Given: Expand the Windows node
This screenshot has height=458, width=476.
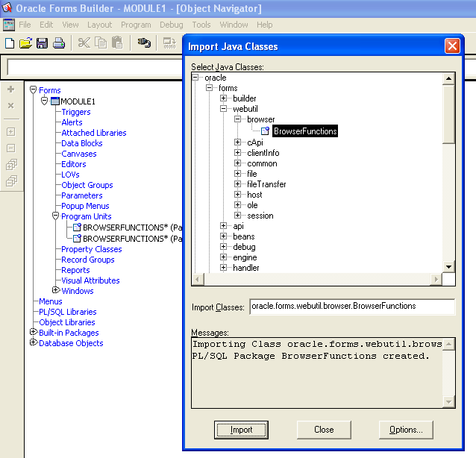Looking at the screenshot, I should [x=55, y=290].
